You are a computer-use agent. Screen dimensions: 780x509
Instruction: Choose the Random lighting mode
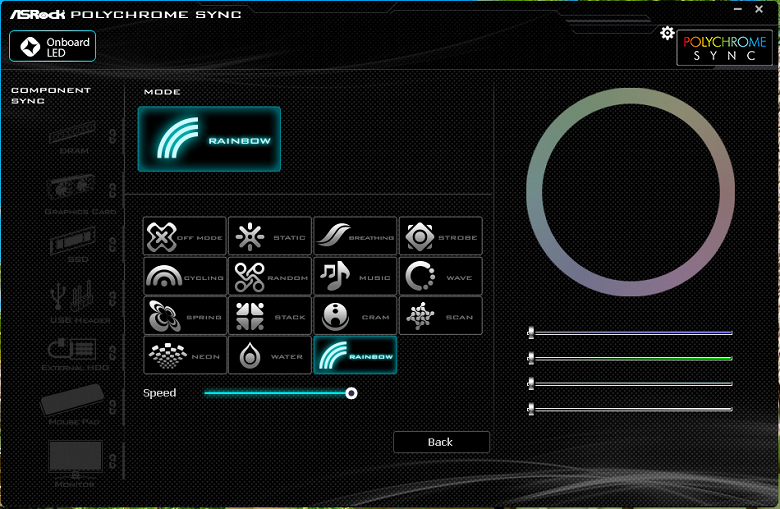(270, 276)
